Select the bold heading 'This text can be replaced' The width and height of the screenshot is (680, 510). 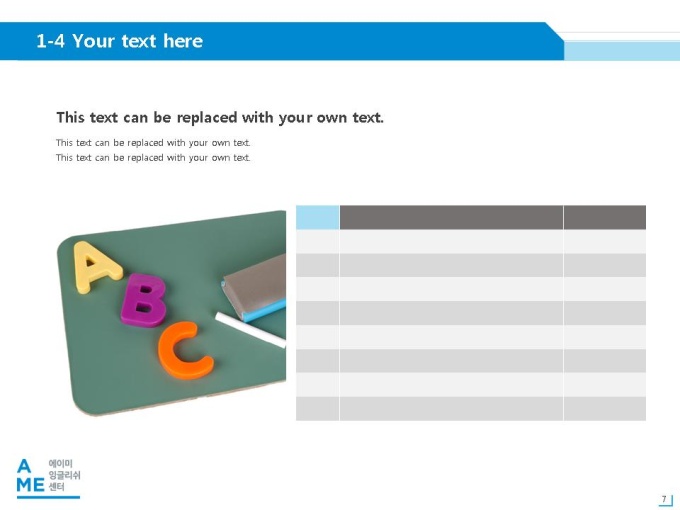click(220, 118)
